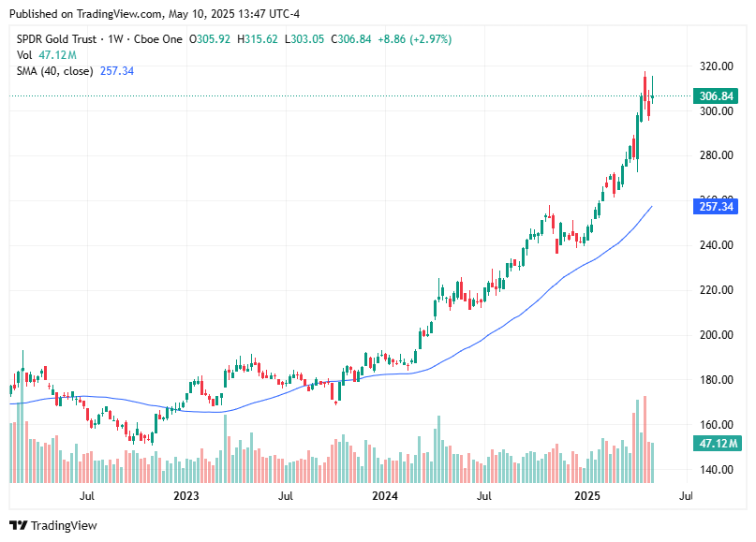Click the 140.00 price axis label
The image size is (756, 542).
[x=717, y=469]
